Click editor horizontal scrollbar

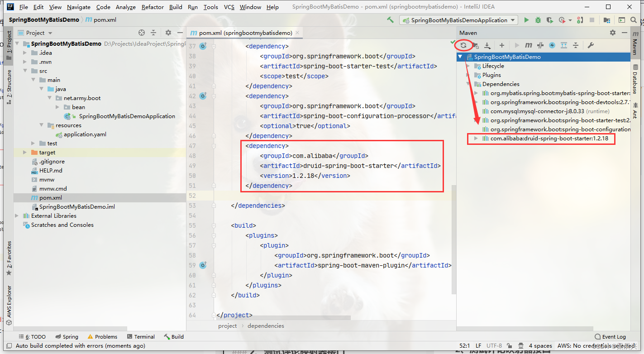click(283, 318)
